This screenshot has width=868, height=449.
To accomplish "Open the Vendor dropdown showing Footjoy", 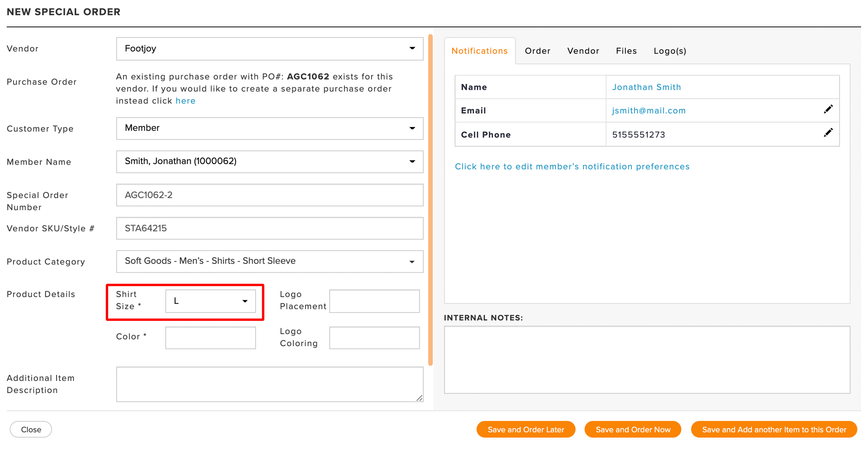I will click(x=270, y=49).
